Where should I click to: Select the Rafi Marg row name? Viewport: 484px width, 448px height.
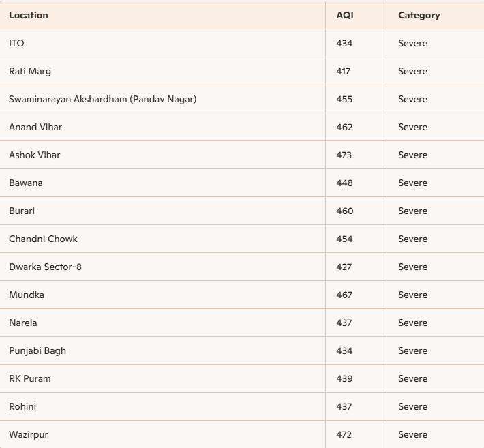[x=30, y=72]
